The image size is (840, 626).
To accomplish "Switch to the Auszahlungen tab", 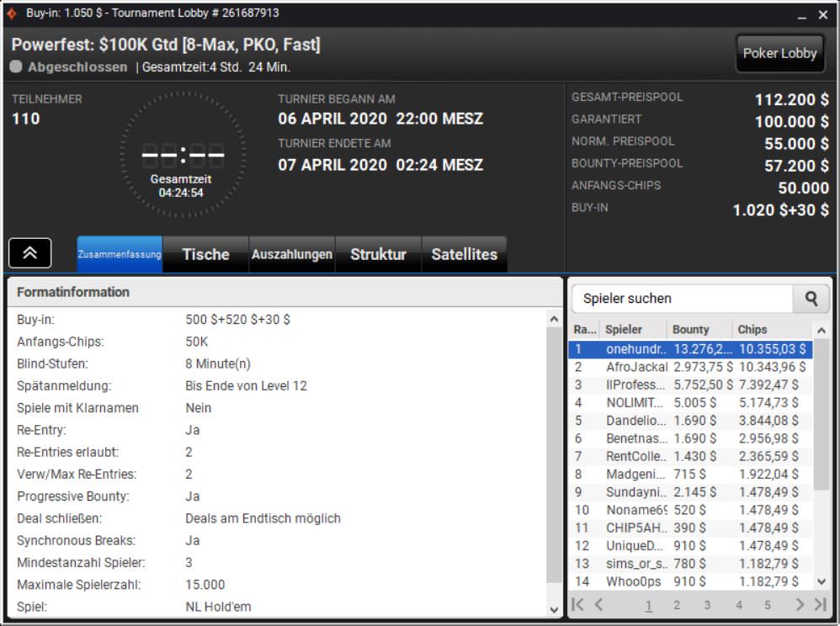I will click(x=292, y=254).
